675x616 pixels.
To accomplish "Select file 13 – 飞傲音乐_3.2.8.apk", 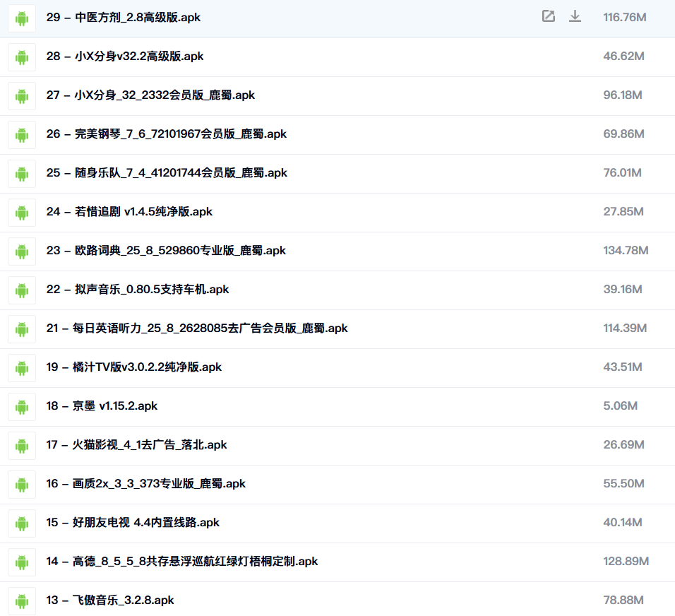I will (110, 600).
